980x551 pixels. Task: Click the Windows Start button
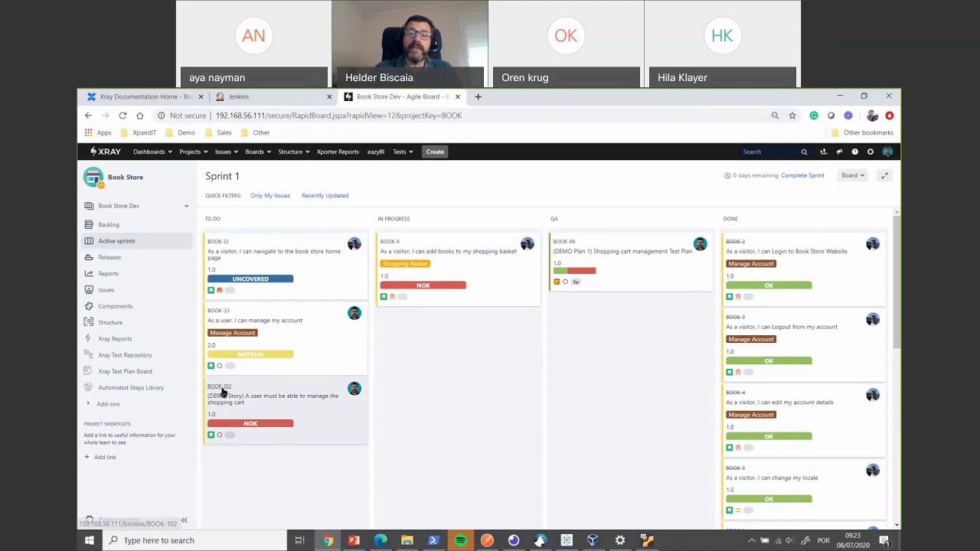tap(89, 540)
